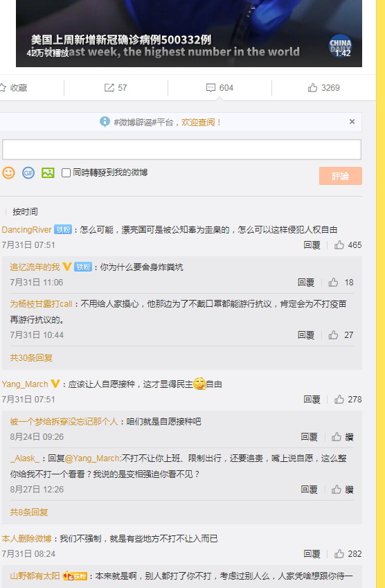Click into the comment text box
The image size is (385, 588).
point(182,150)
